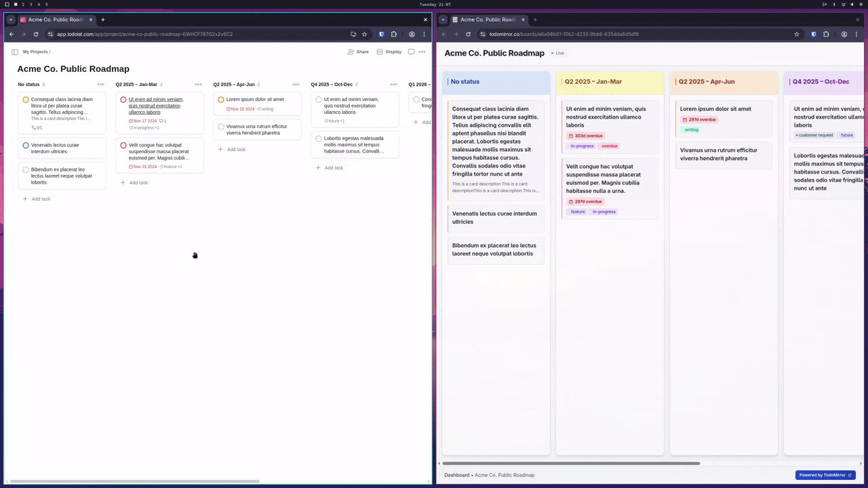Click the Todoist horizontal scrollbar
Image resolution: width=868 pixels, height=488 pixels.
(135, 481)
